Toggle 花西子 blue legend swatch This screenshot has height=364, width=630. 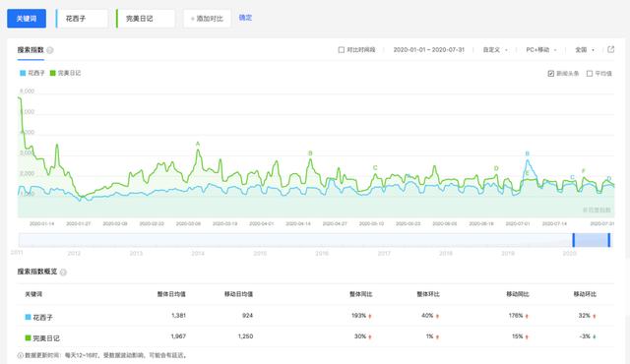click(x=23, y=73)
